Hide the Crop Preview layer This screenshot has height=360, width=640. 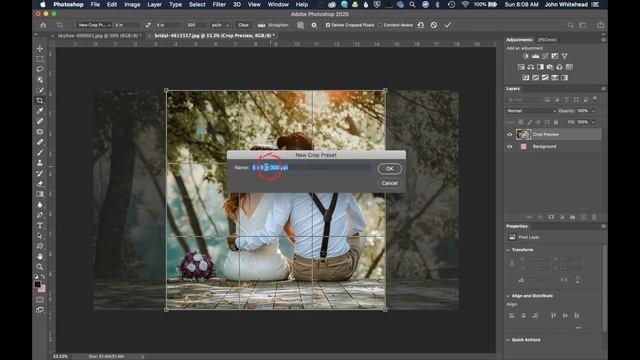tap(509, 134)
